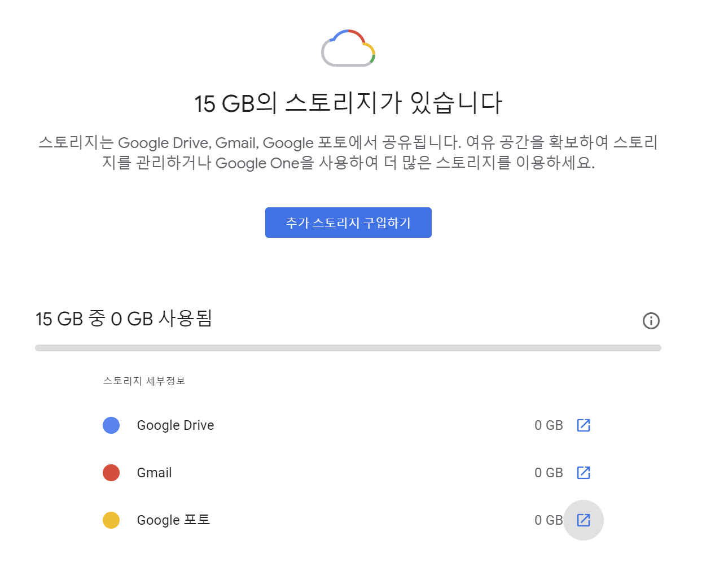Click the 15 GB 중 0 GB 사용됨 text
Image resolution: width=728 pixels, height=562 pixels.
[x=124, y=319]
